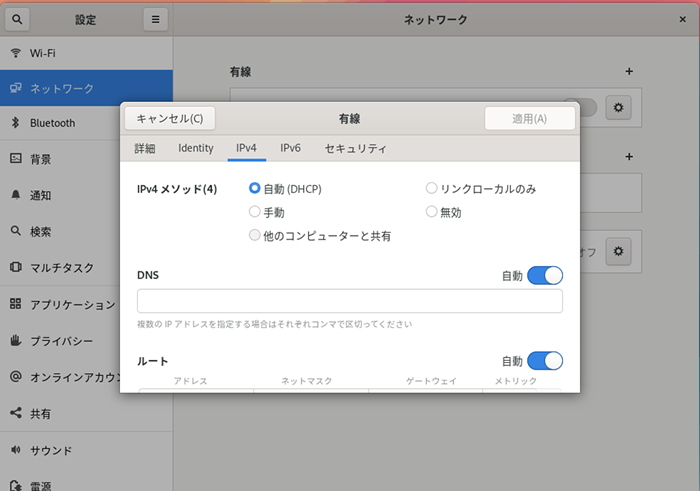
Task: Open the hamburger menu in settings header
Action: tap(154, 19)
